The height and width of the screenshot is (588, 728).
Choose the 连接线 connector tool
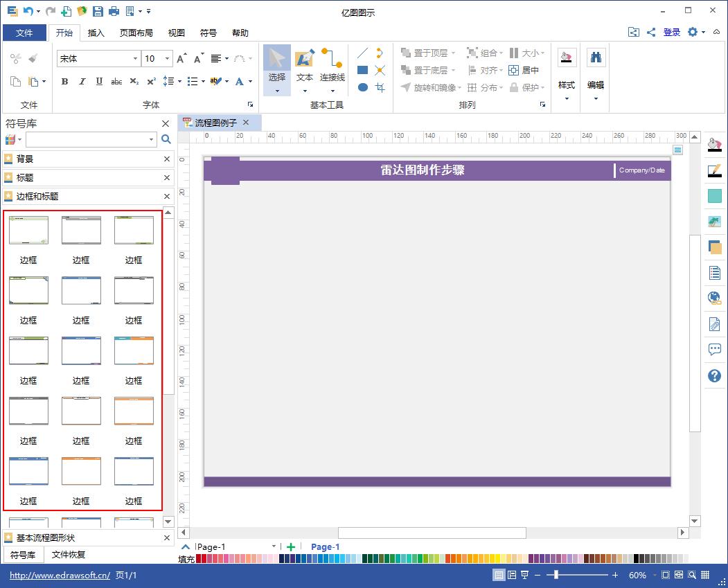click(332, 66)
